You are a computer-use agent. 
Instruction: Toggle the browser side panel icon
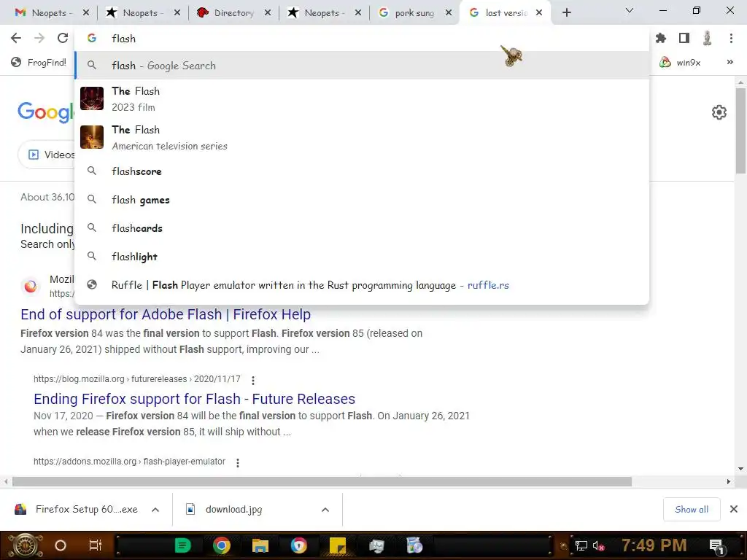(684, 38)
